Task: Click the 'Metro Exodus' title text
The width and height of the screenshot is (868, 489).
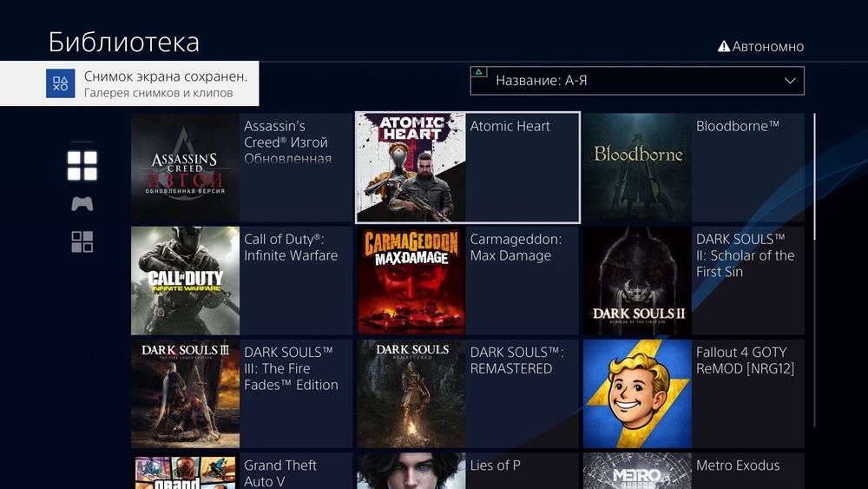Action: 737,466
